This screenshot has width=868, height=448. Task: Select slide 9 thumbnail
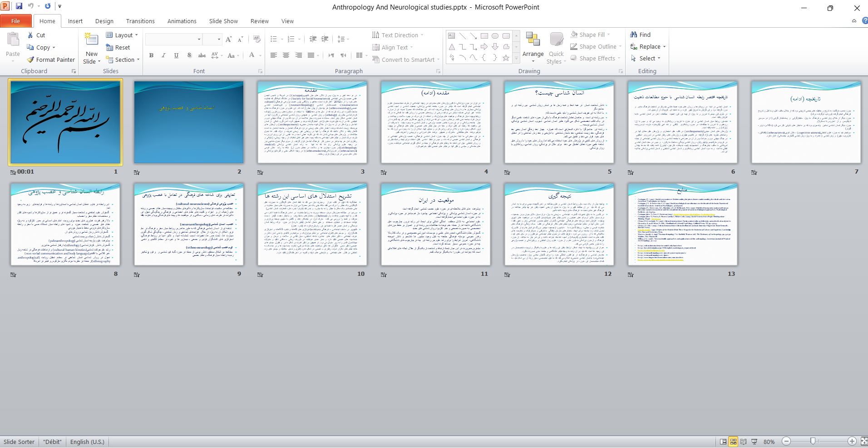[x=189, y=224]
